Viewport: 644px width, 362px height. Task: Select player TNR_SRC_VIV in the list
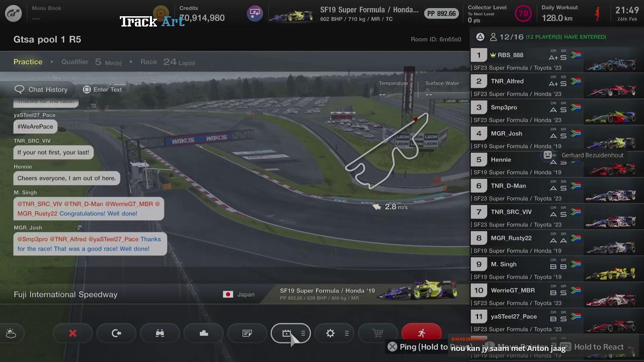[557, 218]
